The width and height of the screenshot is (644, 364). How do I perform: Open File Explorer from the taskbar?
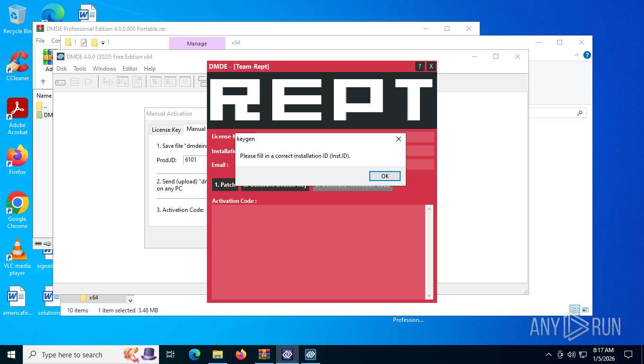coord(217,355)
